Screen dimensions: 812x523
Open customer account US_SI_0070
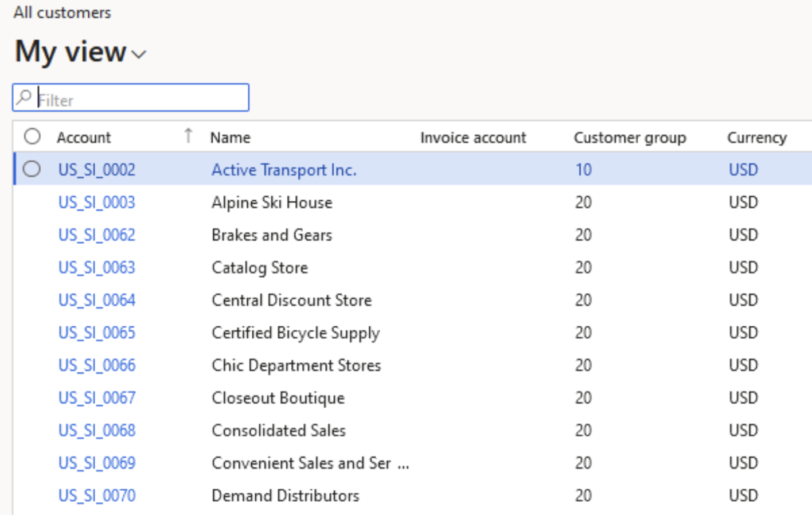(97, 495)
